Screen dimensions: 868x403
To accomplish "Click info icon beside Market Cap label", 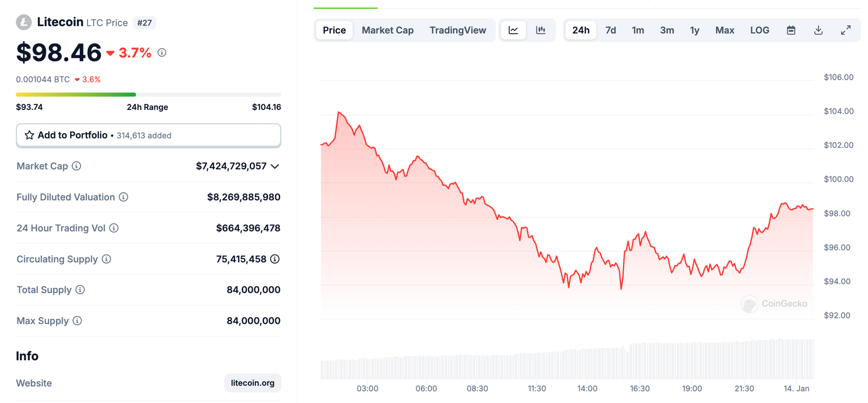I will (x=76, y=166).
